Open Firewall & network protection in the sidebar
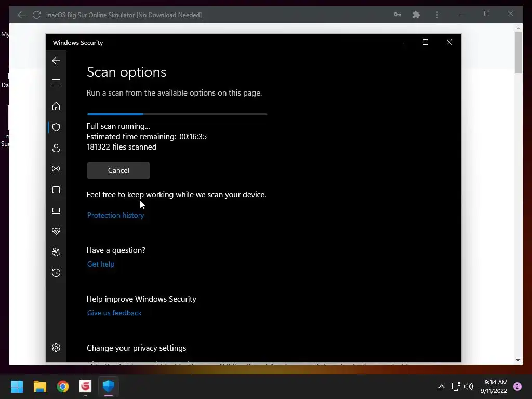Image resolution: width=532 pixels, height=399 pixels. 56,169
